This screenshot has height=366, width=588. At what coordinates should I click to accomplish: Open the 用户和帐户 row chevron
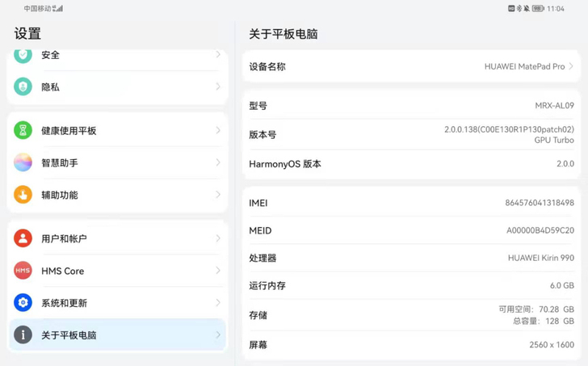[x=218, y=238]
